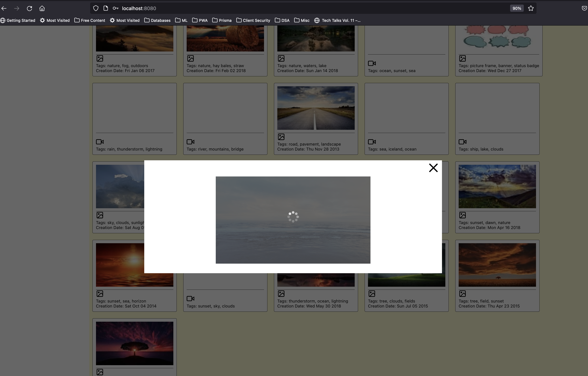This screenshot has height=376, width=588.
Task: Bookmark this page with star icon
Action: pyautogui.click(x=531, y=8)
